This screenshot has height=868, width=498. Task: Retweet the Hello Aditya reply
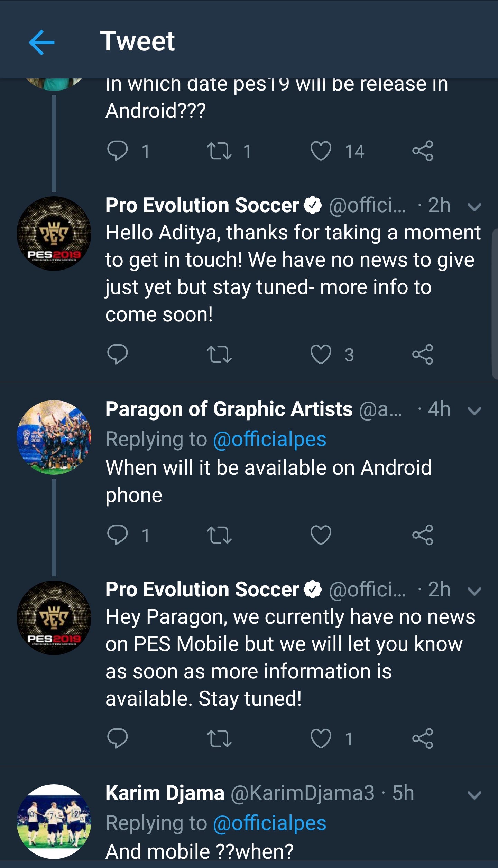[219, 354]
